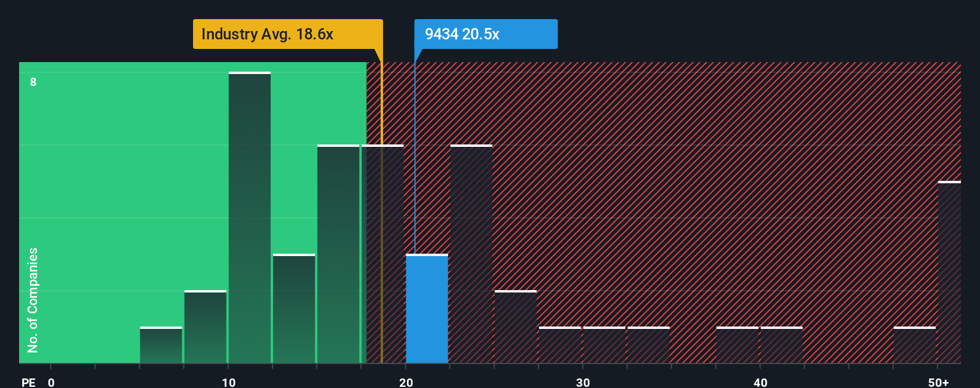Click the orange industry average vertical line
This screenshot has height=388, width=980.
[x=382, y=206]
